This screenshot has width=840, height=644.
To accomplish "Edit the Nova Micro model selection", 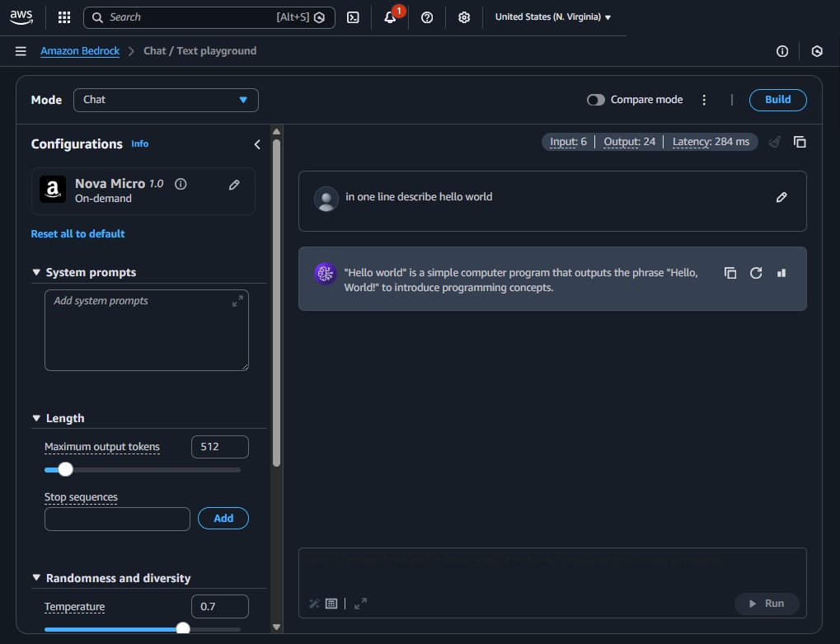I will 234,185.
